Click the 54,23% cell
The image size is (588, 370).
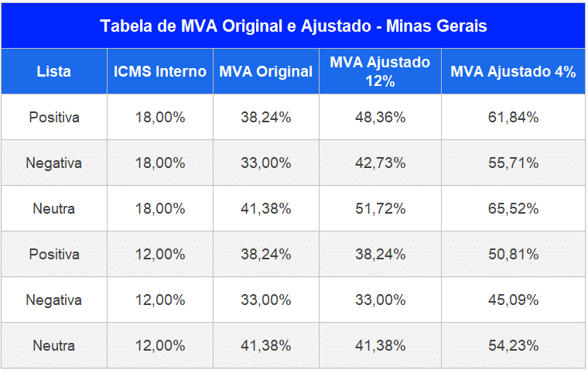coord(513,345)
